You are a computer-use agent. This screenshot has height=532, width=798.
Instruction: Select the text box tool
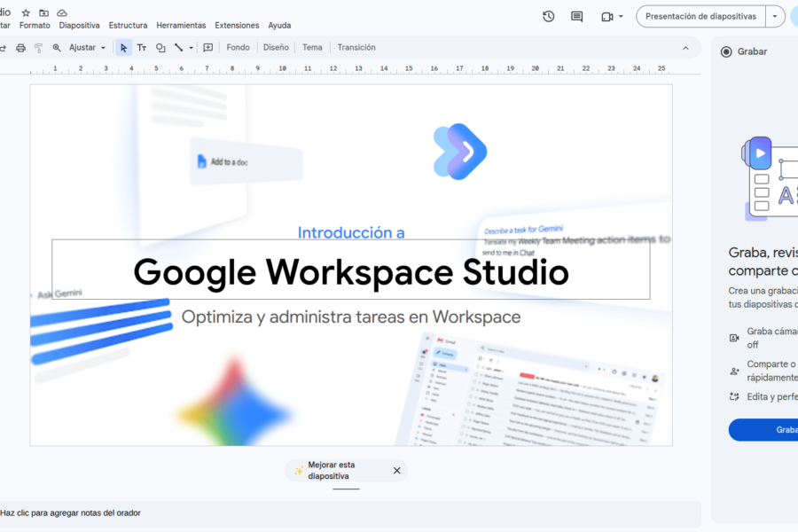tap(142, 48)
